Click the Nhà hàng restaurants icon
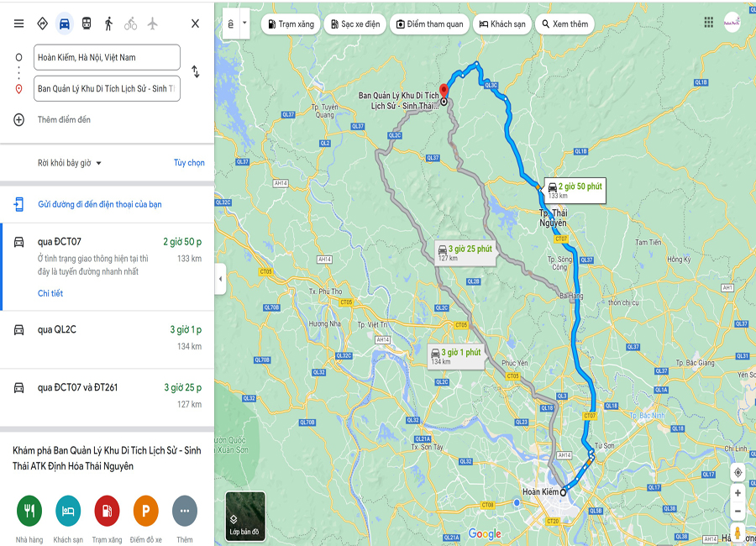Viewport: 756px width, 546px height. 29,511
